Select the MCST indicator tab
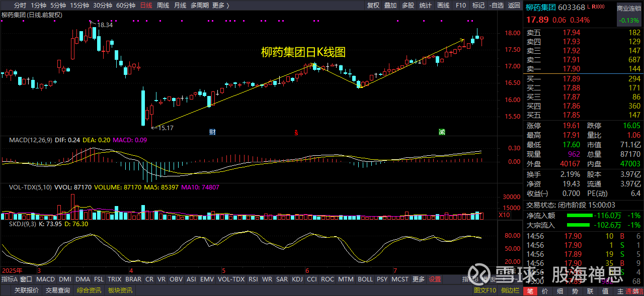 click(x=400, y=279)
